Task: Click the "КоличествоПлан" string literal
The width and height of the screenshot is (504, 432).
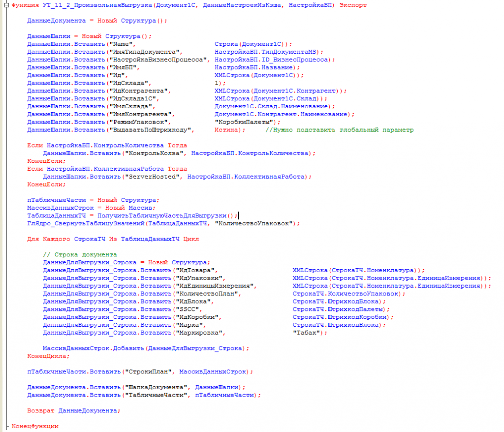Action: [x=207, y=294]
